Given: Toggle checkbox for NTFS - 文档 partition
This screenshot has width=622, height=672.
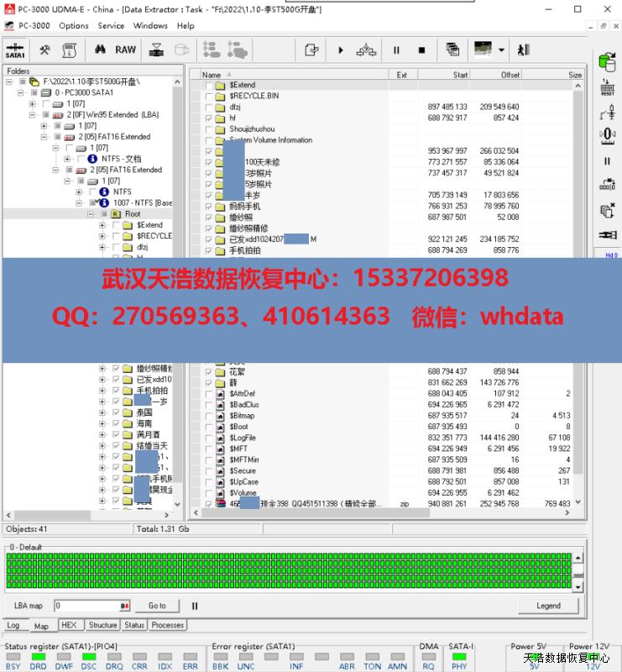Looking at the screenshot, I should [x=80, y=159].
